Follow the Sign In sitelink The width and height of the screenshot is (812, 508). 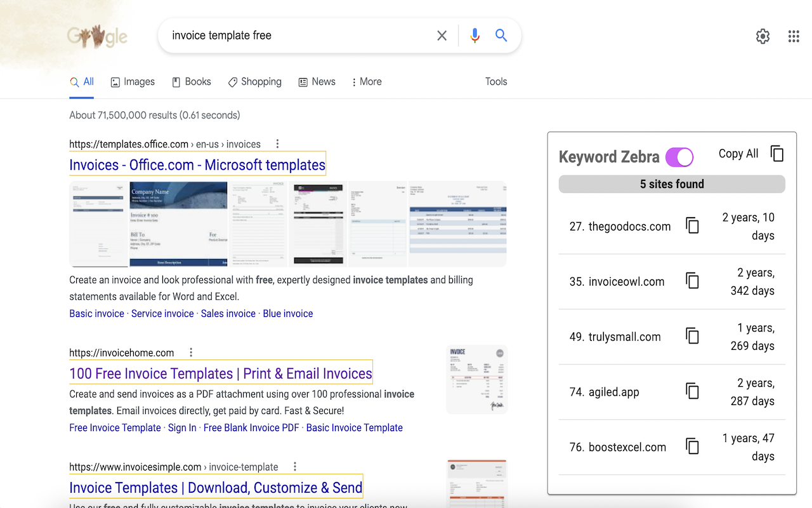(182, 428)
